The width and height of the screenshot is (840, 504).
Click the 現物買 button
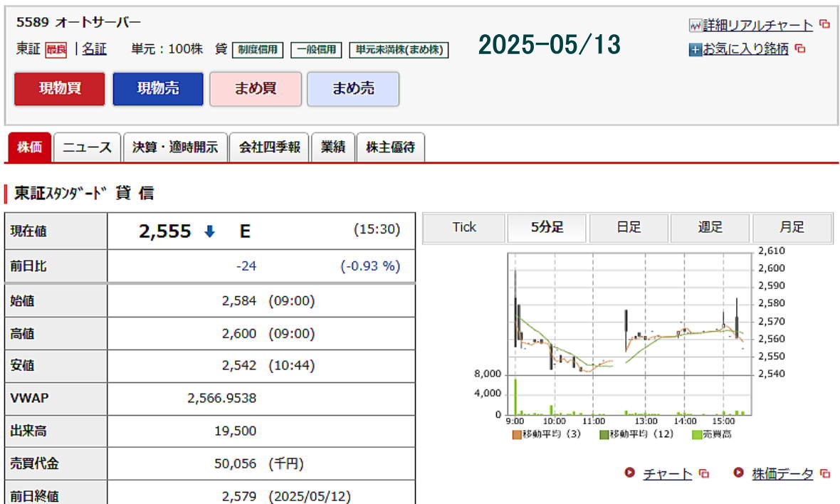60,88
